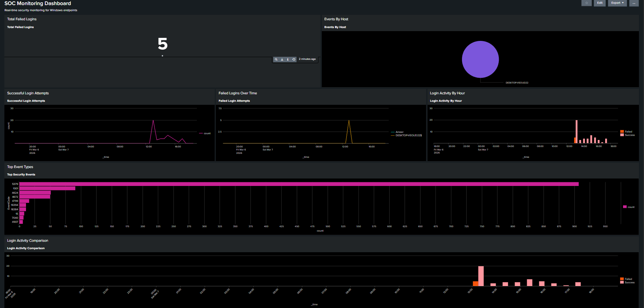Screen dimensions: 644x308
Task: Click Success legend entry in Login Activity By Hour
Action: (x=629, y=135)
